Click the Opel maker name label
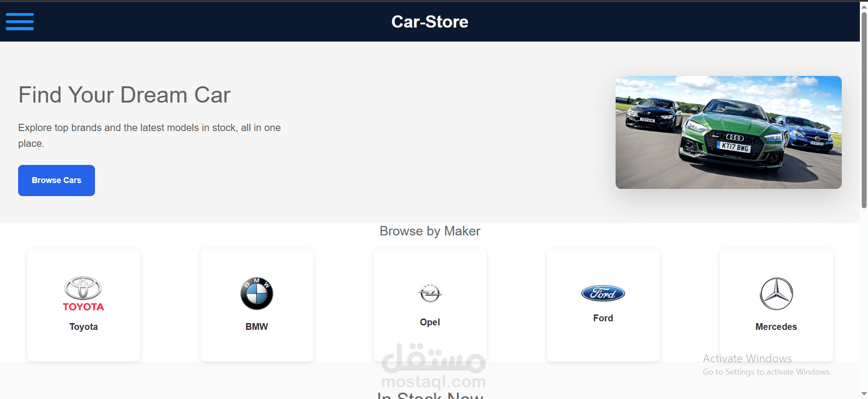Image resolution: width=868 pixels, height=399 pixels. [430, 322]
